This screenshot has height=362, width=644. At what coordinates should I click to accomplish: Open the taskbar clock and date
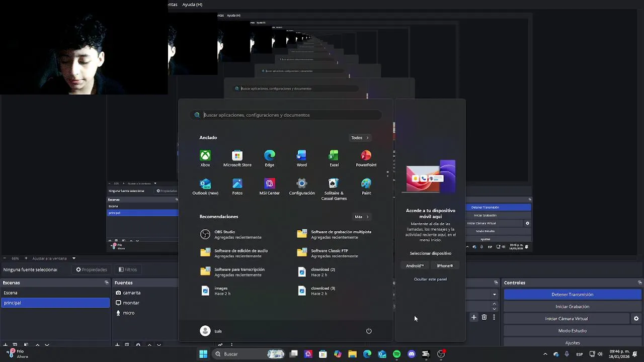[619, 354]
